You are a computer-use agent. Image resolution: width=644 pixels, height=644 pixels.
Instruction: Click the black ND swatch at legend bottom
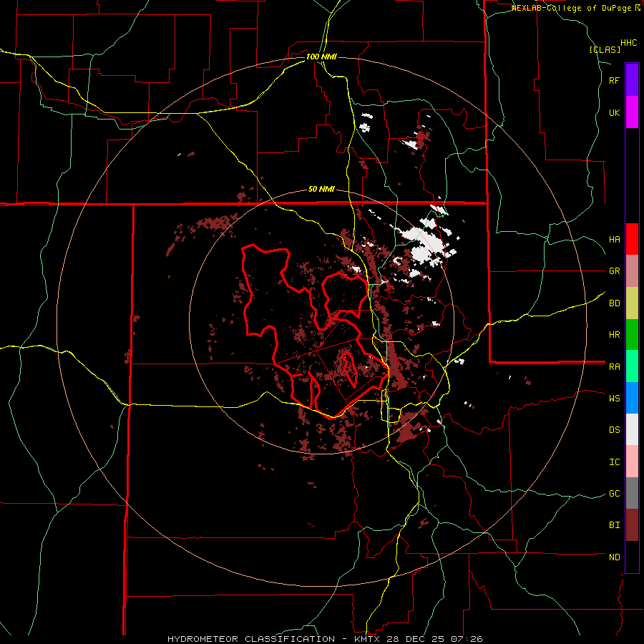[x=632, y=557]
